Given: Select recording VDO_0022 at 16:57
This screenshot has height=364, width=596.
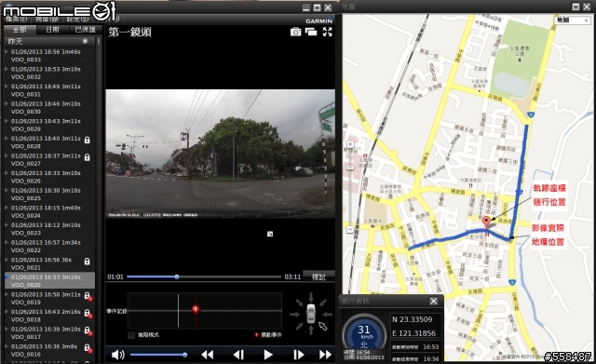Looking at the screenshot, I should click(x=49, y=246).
